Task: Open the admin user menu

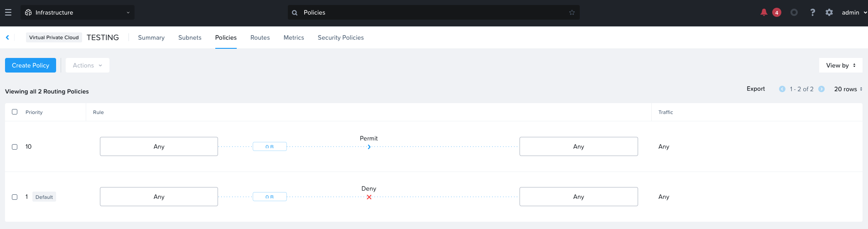Action: pos(854,12)
